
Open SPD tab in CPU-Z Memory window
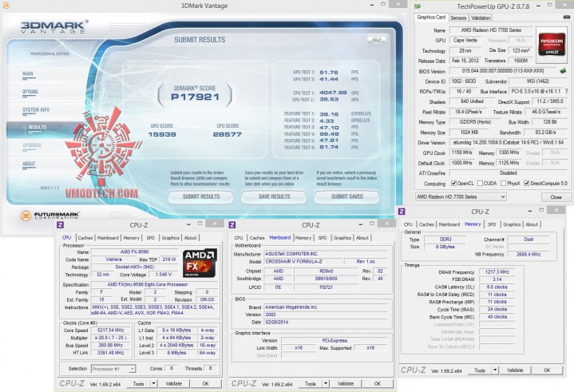click(492, 224)
